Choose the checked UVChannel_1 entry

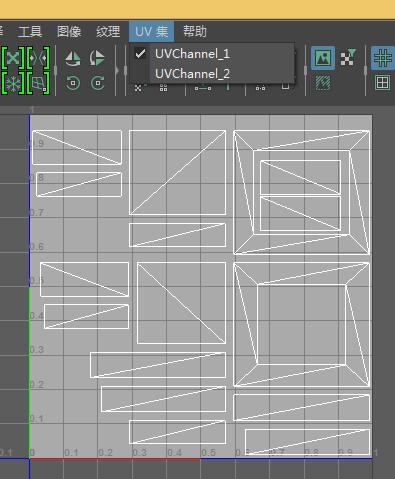pyautogui.click(x=192, y=54)
